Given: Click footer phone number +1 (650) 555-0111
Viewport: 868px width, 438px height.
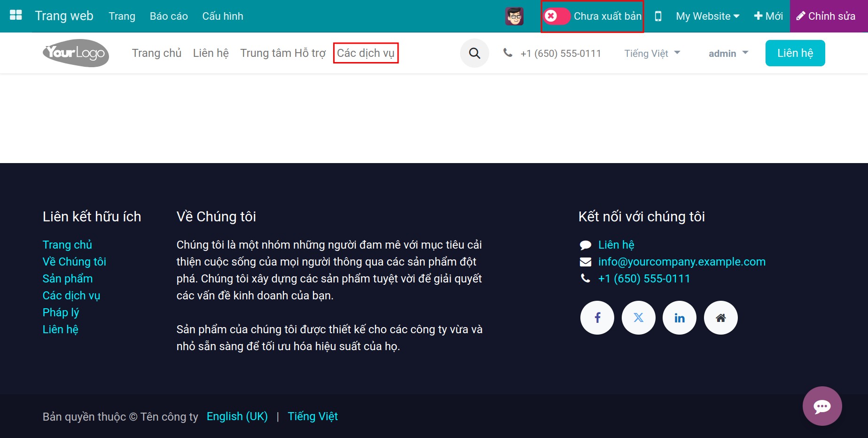Looking at the screenshot, I should pyautogui.click(x=644, y=279).
